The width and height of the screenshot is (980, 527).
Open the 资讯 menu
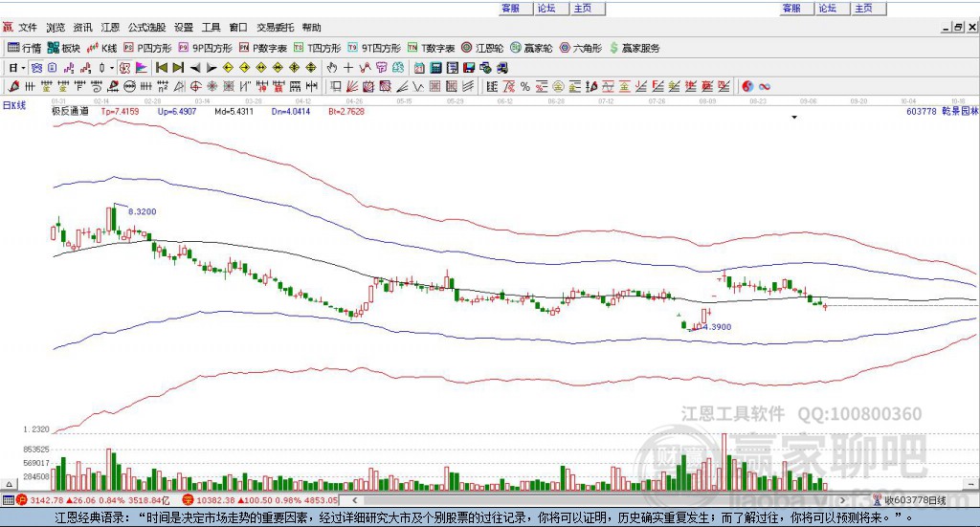(82, 28)
